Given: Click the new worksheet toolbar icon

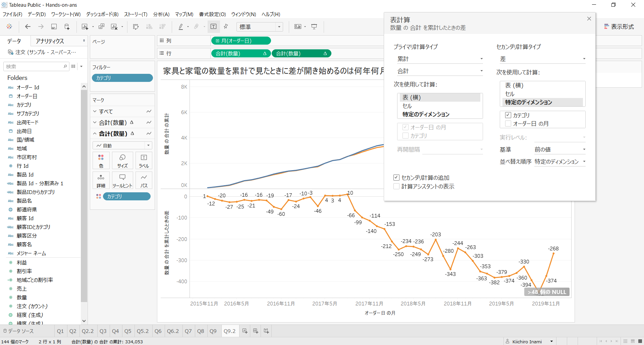Looking at the screenshot, I should (85, 27).
